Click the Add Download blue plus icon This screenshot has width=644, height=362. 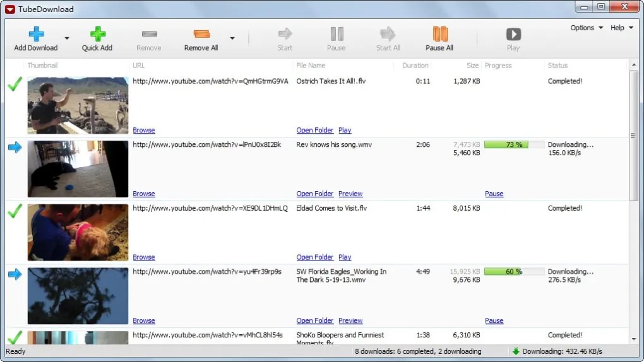coord(36,34)
